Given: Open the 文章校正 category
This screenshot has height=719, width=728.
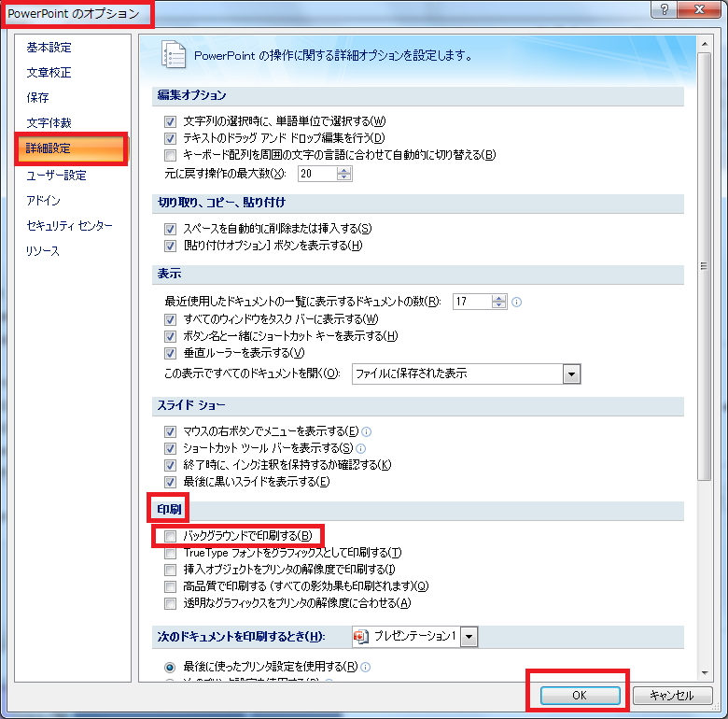Looking at the screenshot, I should click(49, 73).
